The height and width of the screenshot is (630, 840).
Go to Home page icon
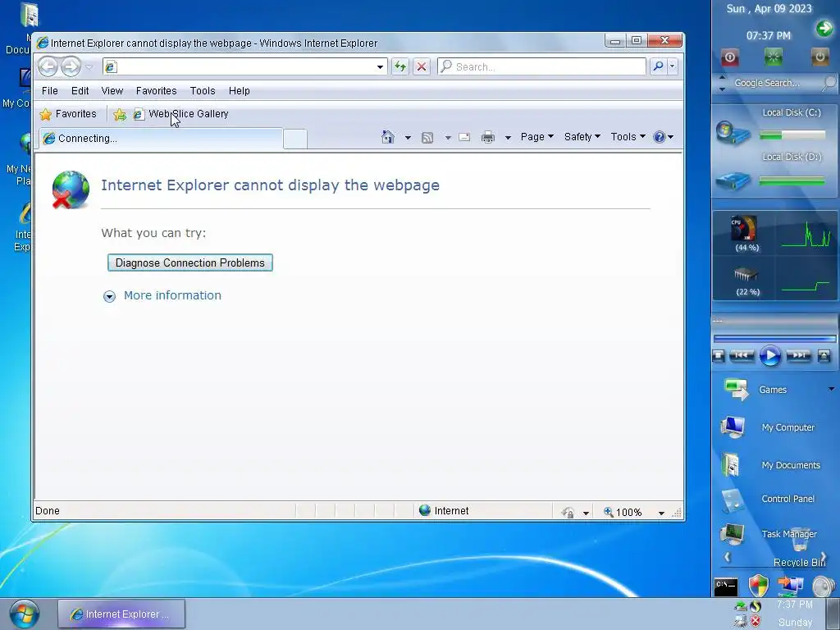(388, 137)
